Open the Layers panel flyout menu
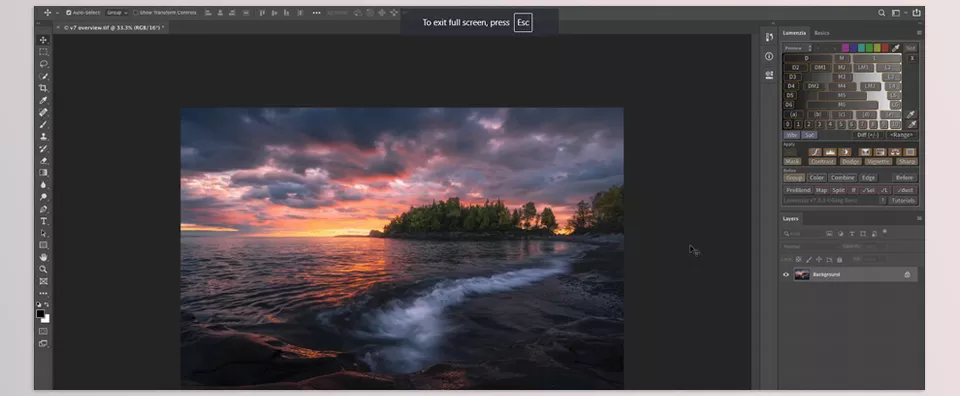This screenshot has height=396, width=960. click(x=919, y=219)
